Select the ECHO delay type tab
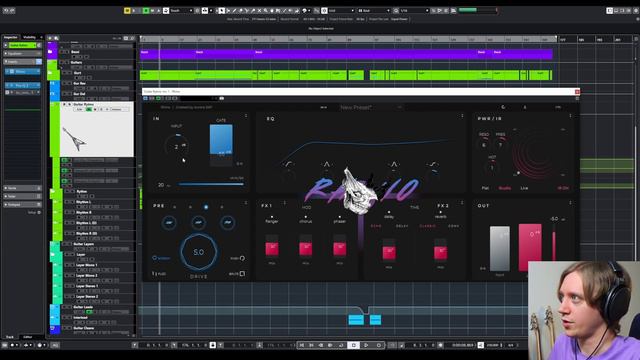Image resolution: width=640 pixels, height=360 pixels. pos(376,226)
